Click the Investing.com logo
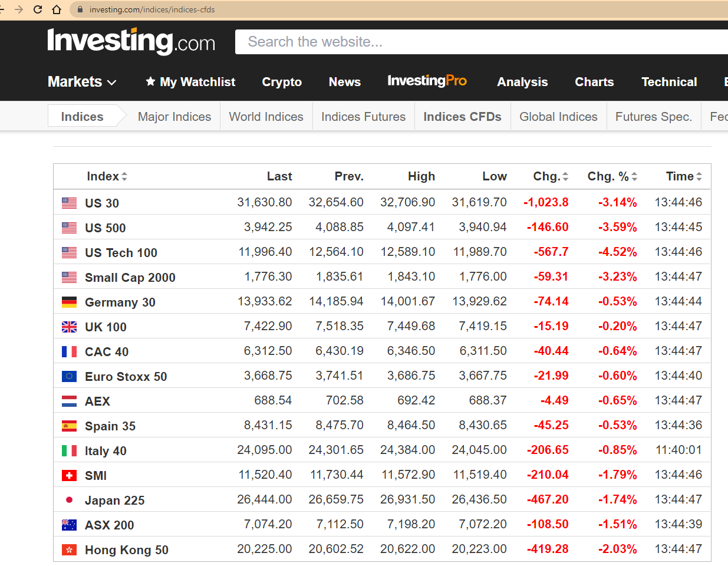This screenshot has height=566, width=728. [131, 41]
